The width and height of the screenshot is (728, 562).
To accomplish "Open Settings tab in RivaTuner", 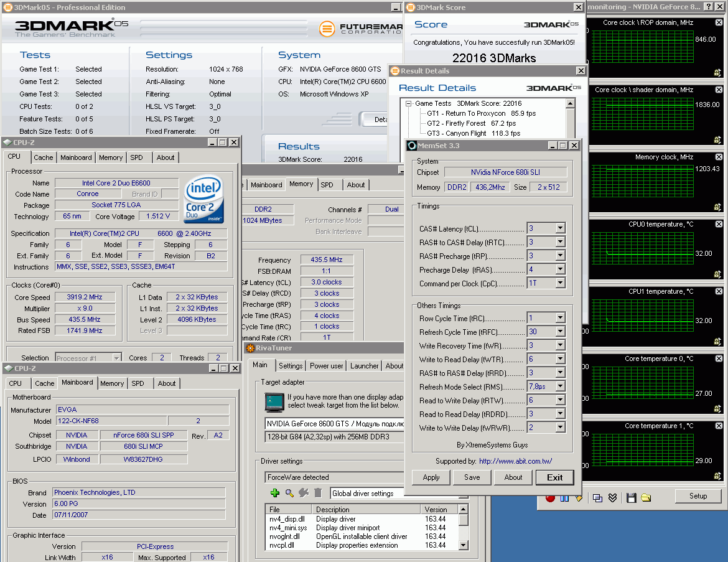I will 291,365.
